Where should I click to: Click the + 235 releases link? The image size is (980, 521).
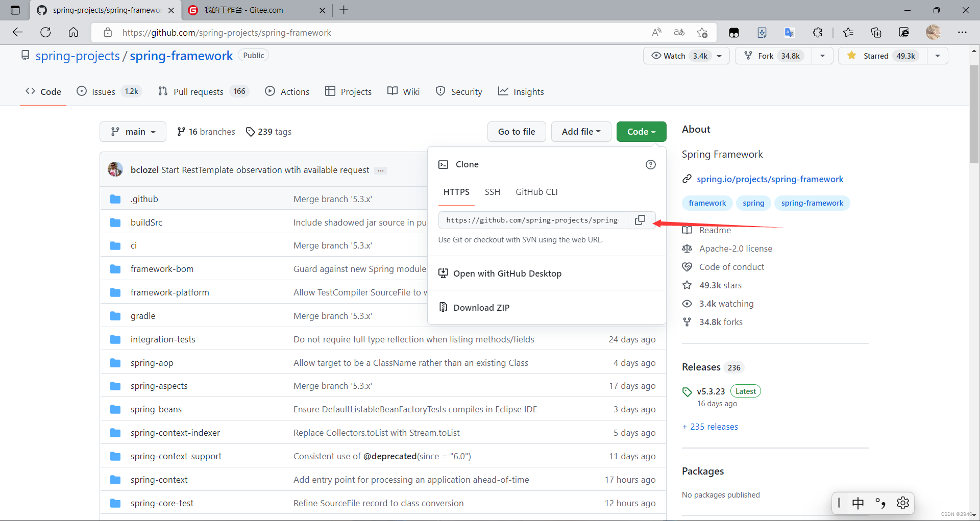[710, 427]
